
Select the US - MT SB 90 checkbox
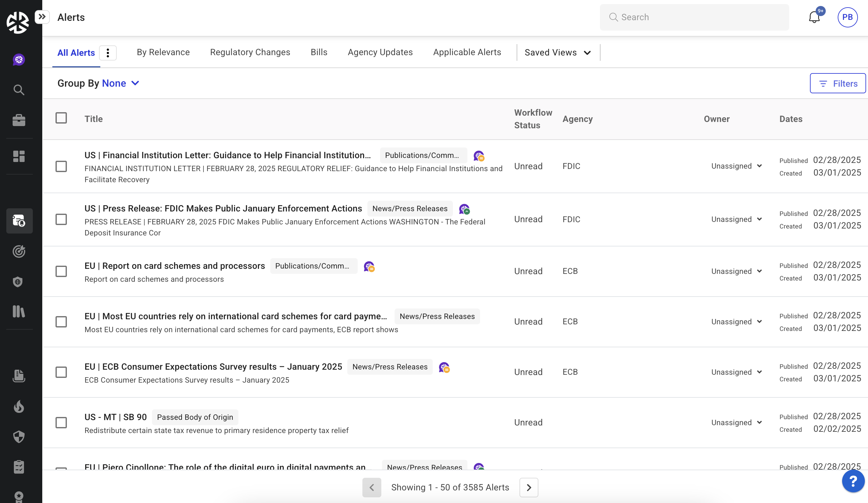[61, 422]
